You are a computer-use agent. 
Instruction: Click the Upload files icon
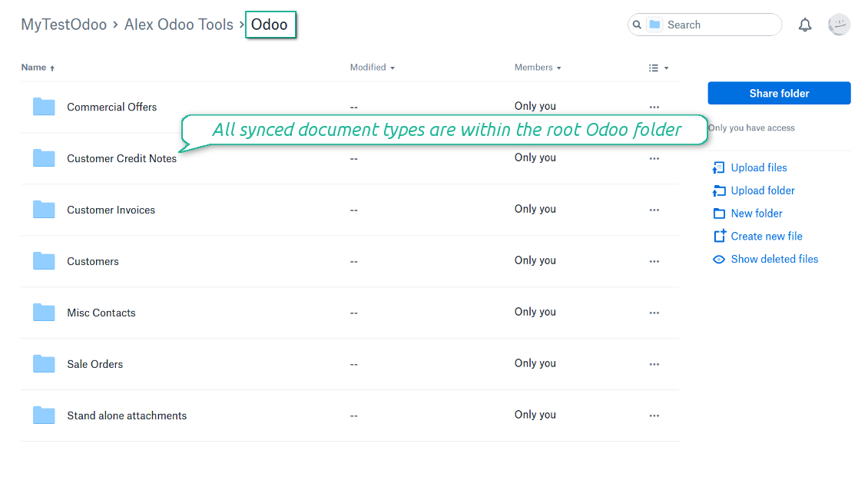(x=719, y=167)
